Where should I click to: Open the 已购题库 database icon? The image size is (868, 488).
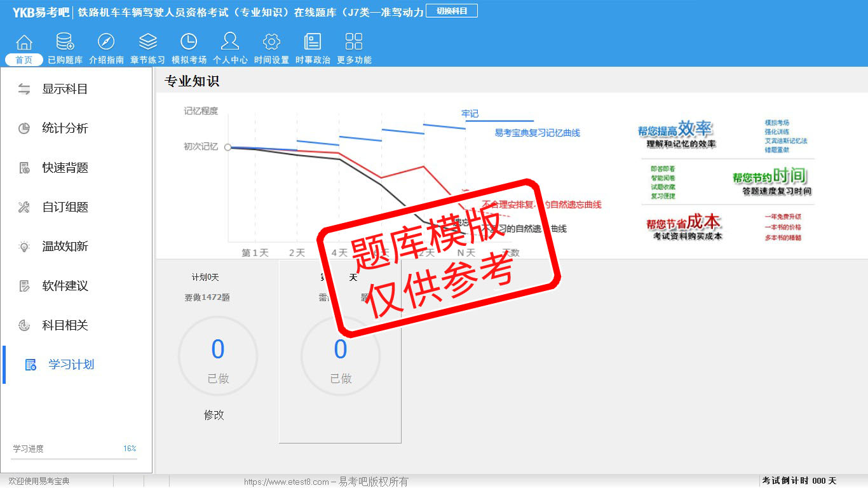[x=65, y=43]
